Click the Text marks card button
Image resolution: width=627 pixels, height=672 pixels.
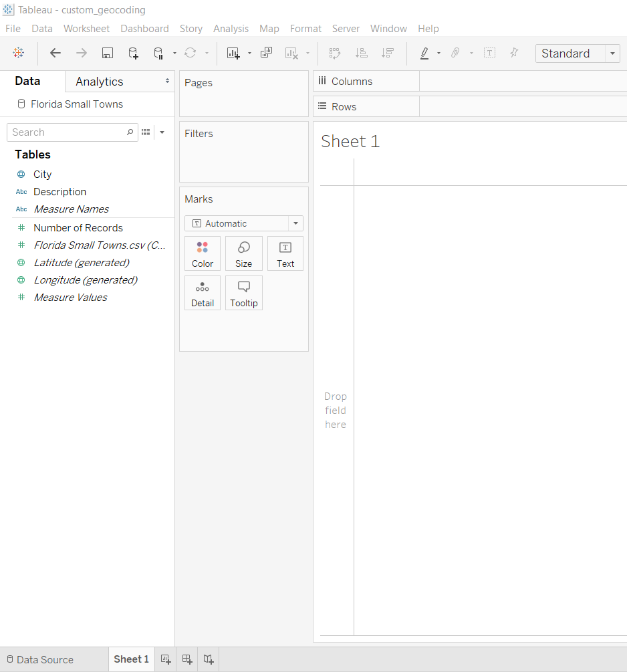click(x=285, y=253)
